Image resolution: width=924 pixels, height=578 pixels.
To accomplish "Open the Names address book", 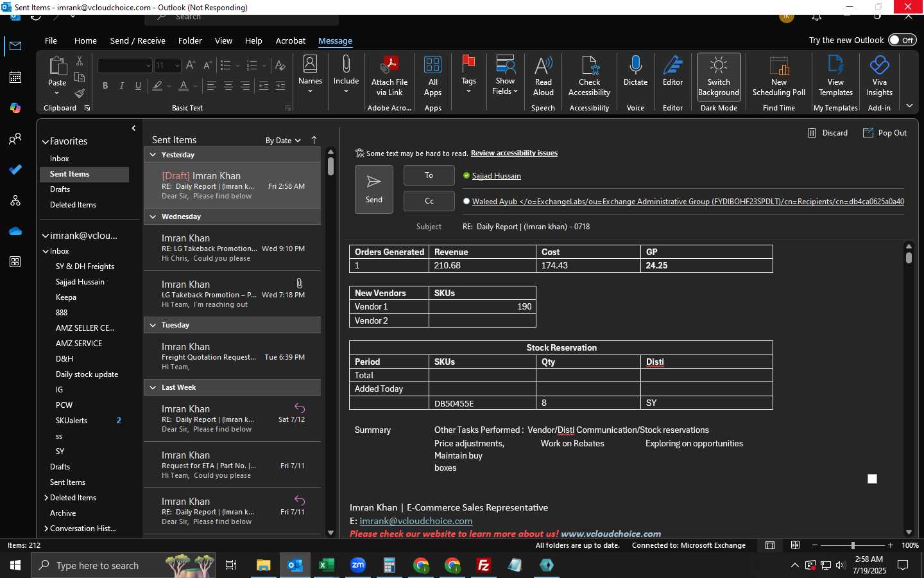I will click(x=310, y=74).
